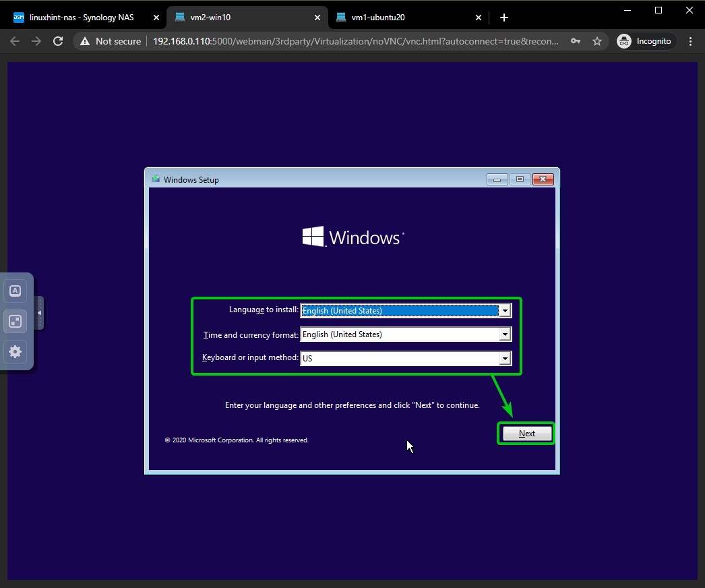Collapse the noVNC control bar handle
Image resolution: width=705 pixels, height=588 pixels.
[39, 313]
